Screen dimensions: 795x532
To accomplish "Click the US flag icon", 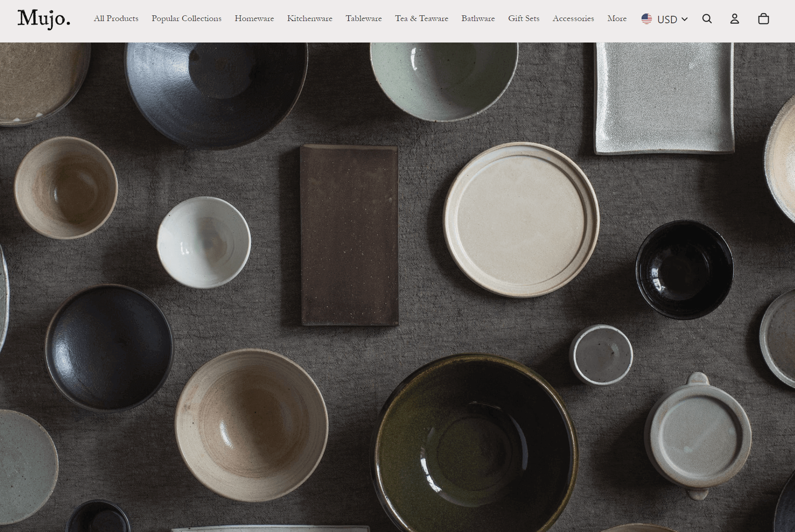I will 646,18.
